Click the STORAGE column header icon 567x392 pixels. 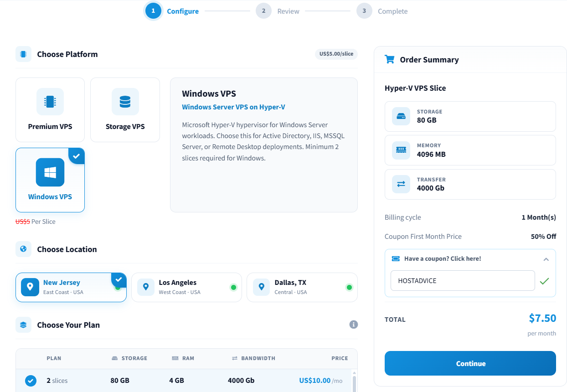(x=115, y=358)
